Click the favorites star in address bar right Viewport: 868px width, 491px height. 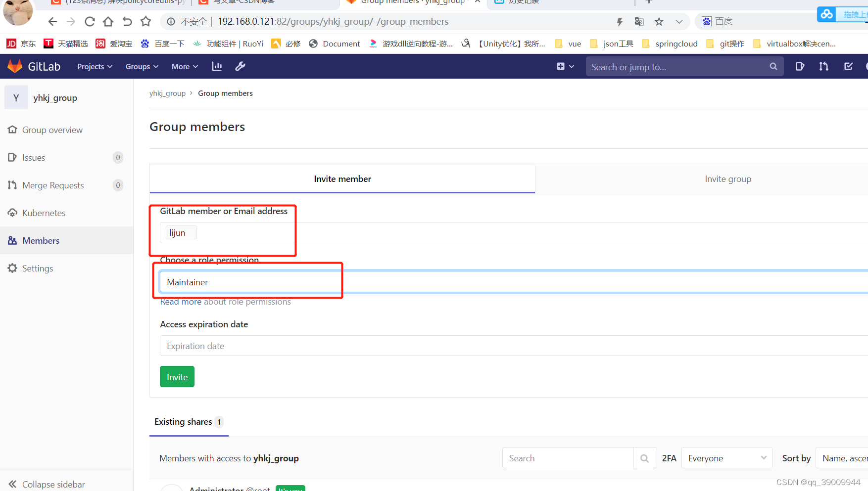(659, 21)
